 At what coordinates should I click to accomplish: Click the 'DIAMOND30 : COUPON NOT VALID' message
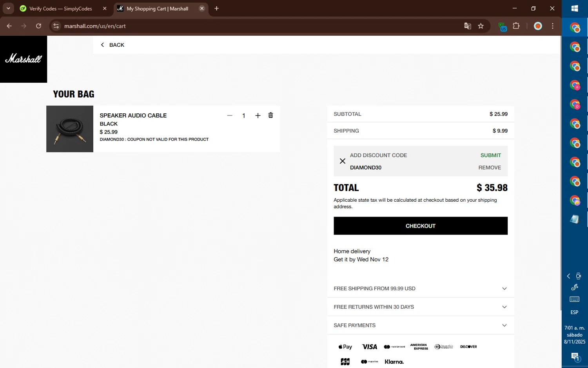[154, 139]
